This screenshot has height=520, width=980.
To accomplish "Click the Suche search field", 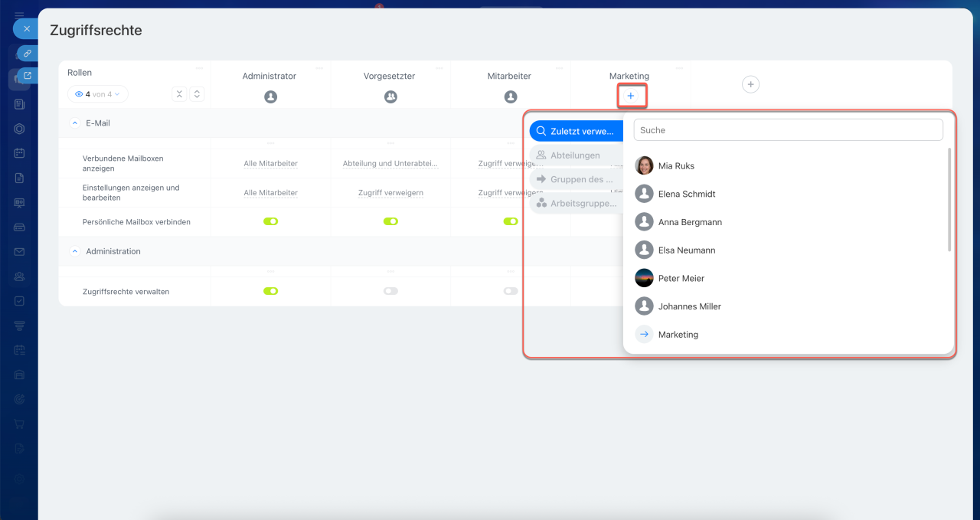I will pyautogui.click(x=788, y=130).
